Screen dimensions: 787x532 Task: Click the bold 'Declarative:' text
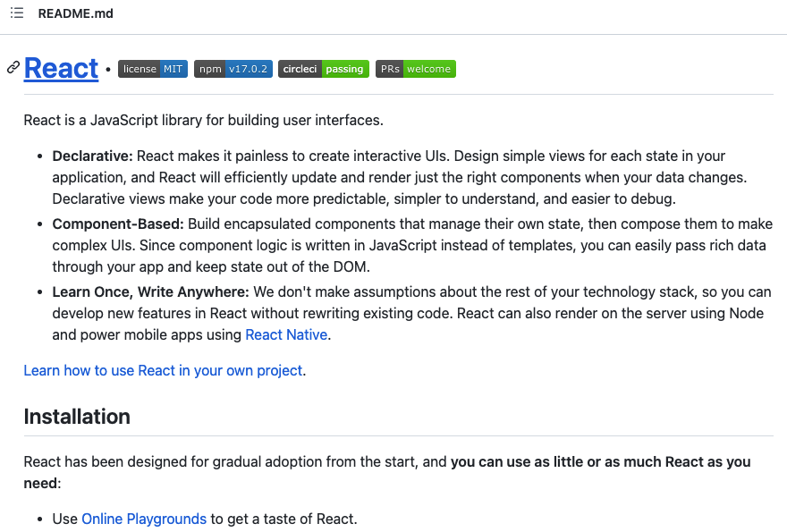(x=92, y=156)
